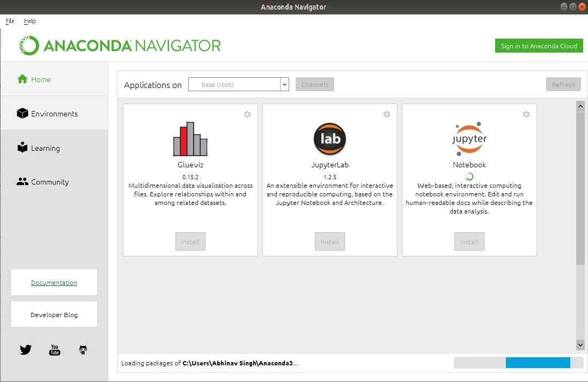Click the package loading progress bar
Screen dimensions: 588x382
(x=518, y=363)
